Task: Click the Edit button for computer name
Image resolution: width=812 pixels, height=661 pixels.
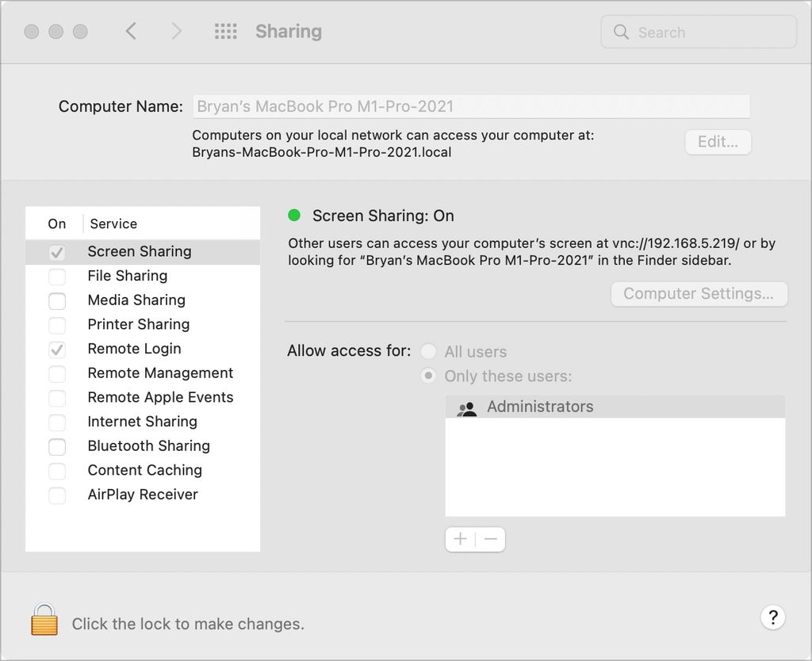Action: tap(718, 142)
